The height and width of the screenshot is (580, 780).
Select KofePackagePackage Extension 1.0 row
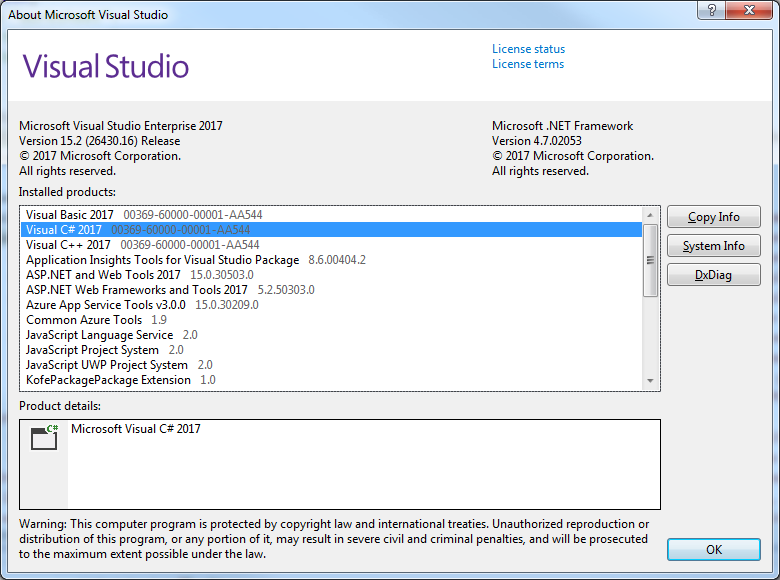[331, 380]
